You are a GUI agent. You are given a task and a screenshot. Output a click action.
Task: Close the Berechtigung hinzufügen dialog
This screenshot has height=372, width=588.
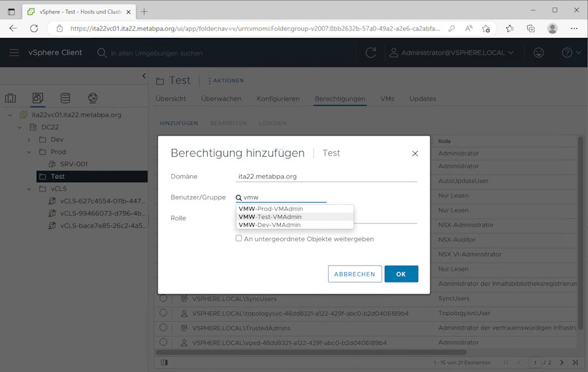pyautogui.click(x=415, y=154)
